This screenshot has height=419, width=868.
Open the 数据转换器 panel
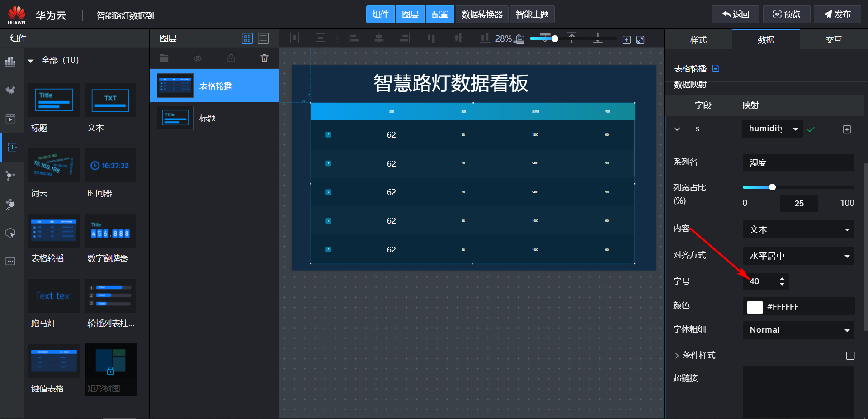point(482,14)
